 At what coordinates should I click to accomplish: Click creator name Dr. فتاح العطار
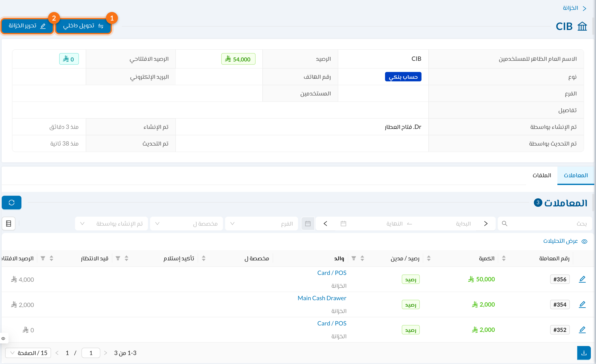pyautogui.click(x=403, y=127)
